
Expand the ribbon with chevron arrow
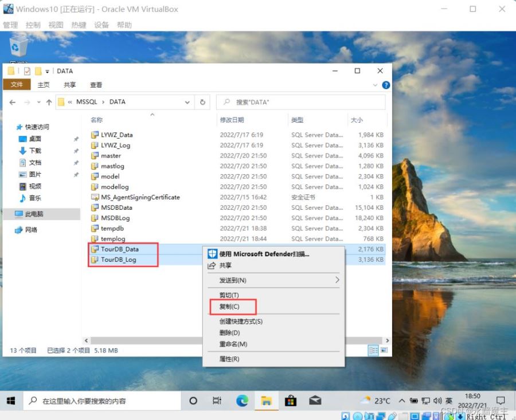coord(376,85)
